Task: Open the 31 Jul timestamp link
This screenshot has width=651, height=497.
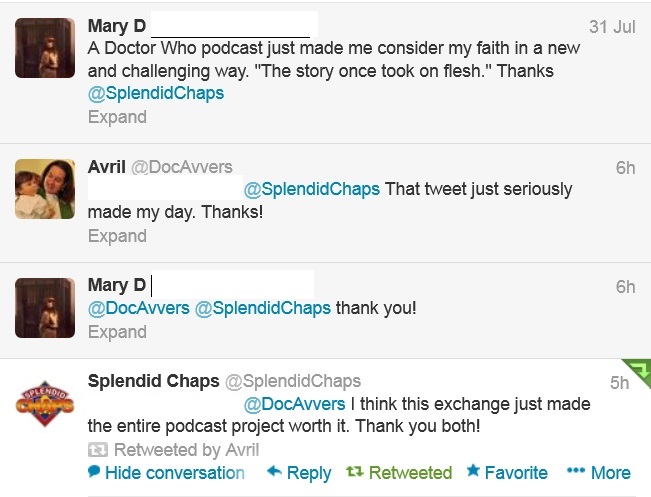Action: (612, 27)
